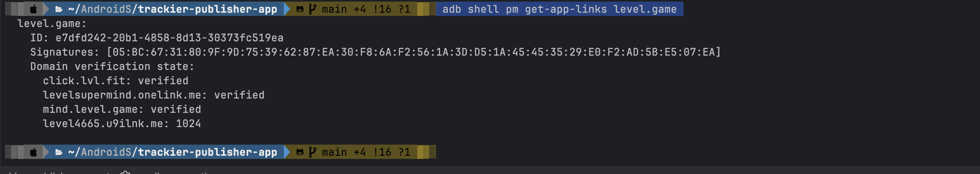Click the Signatures hash value
Viewport: 980px width, 174px height.
tap(413, 52)
